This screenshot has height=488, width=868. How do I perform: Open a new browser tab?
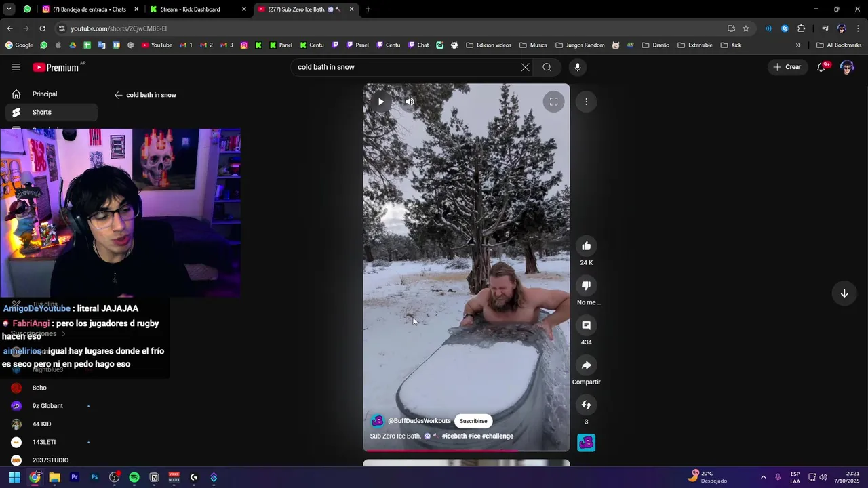click(368, 9)
